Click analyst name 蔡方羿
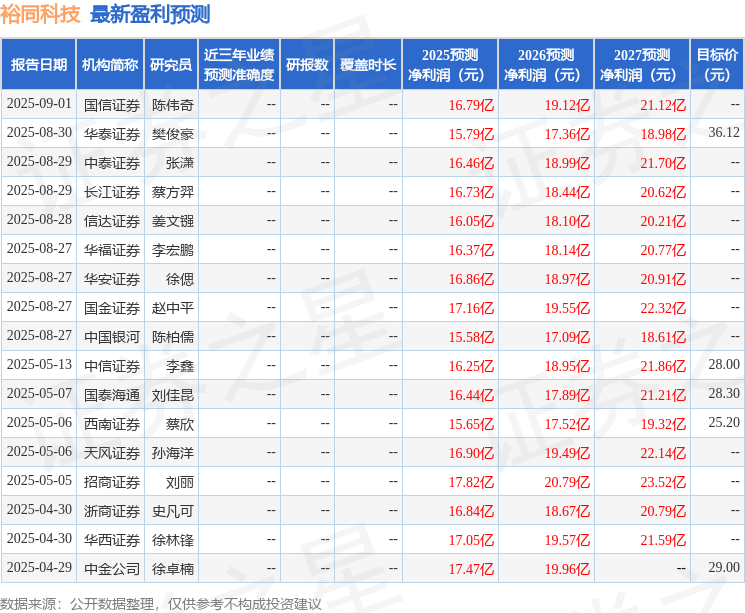Screen dimensions: 745x613 172,192
